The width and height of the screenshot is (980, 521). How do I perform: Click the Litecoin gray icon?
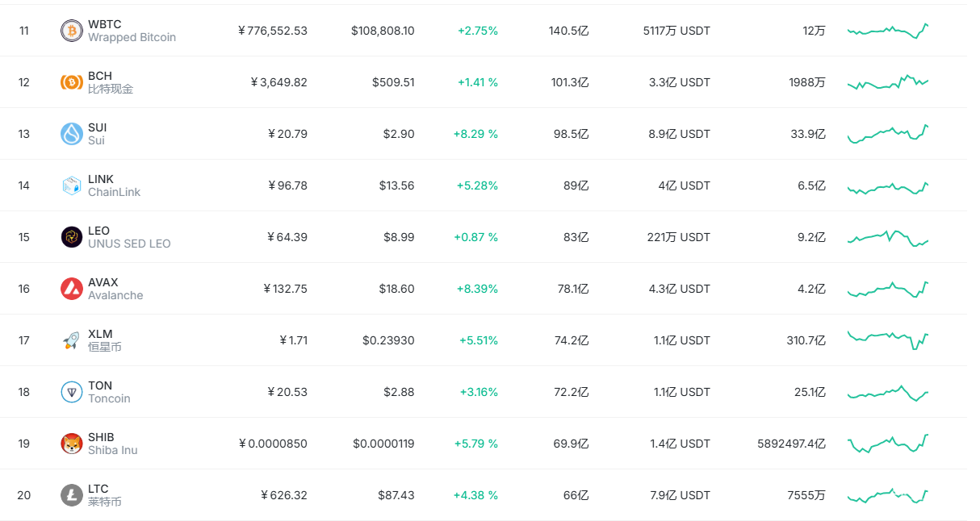click(72, 495)
